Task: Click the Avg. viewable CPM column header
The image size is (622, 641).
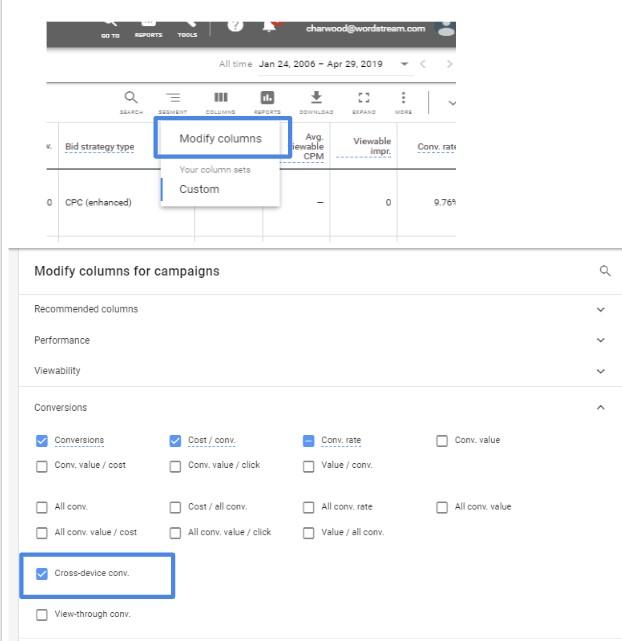Action: [x=309, y=146]
